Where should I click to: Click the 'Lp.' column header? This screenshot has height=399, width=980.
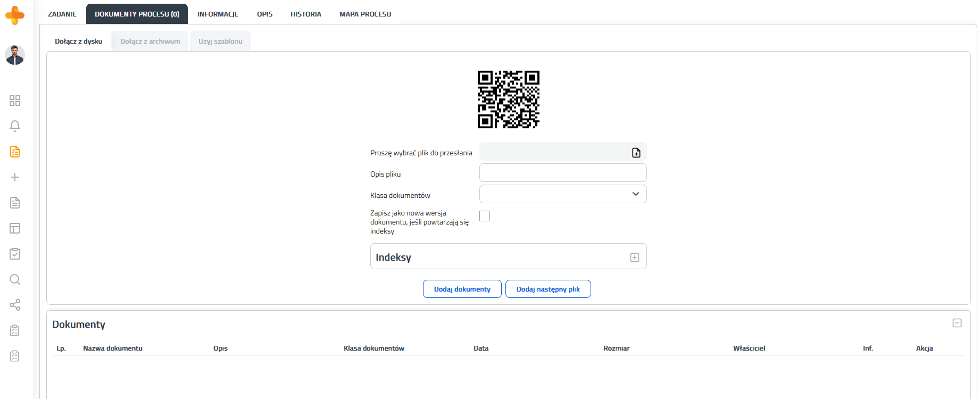click(61, 348)
